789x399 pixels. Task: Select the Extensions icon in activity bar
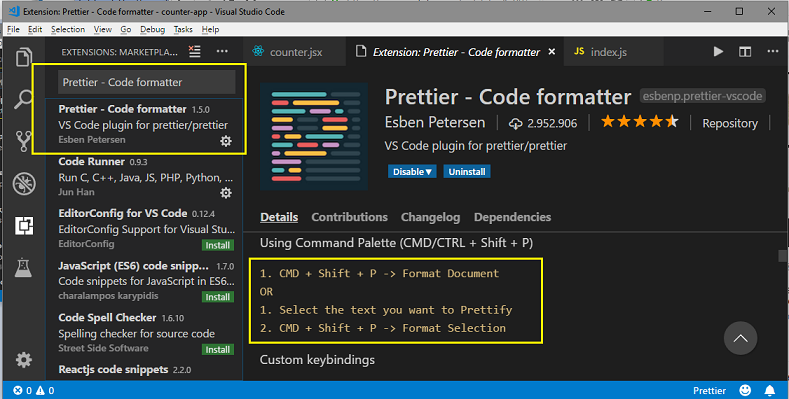24,226
